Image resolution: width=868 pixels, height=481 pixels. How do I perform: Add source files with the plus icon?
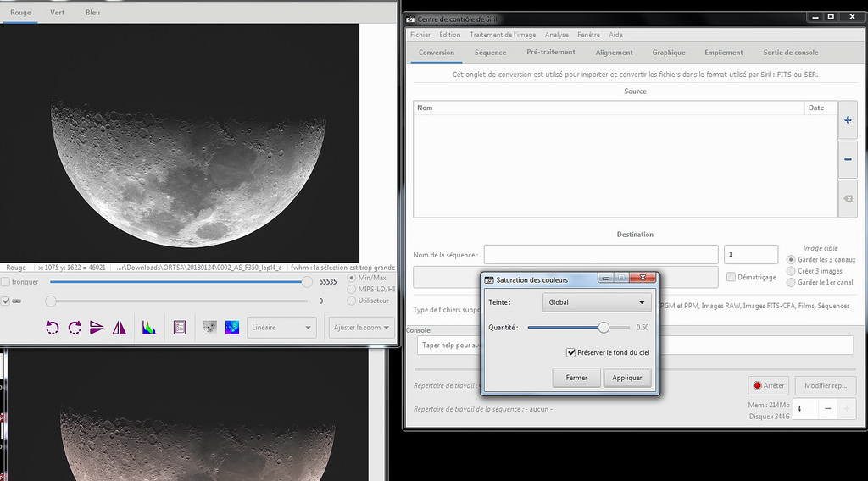[x=848, y=121]
